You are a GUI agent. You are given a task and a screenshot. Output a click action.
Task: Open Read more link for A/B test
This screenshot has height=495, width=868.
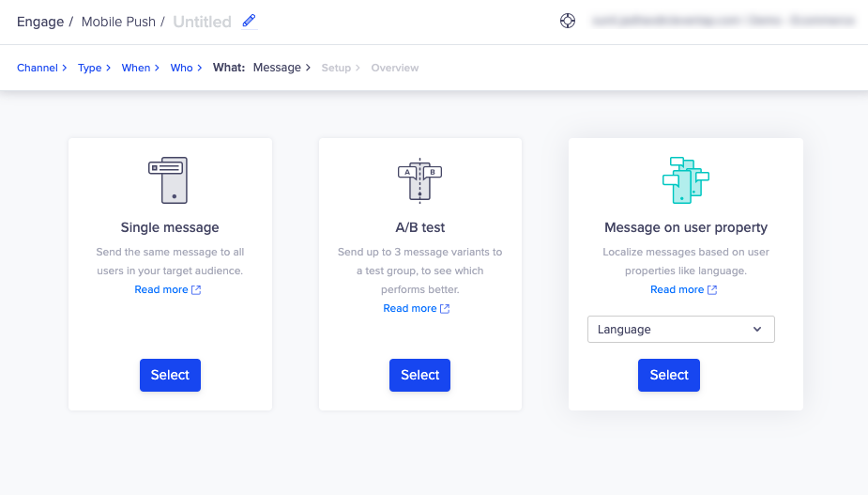tap(410, 309)
